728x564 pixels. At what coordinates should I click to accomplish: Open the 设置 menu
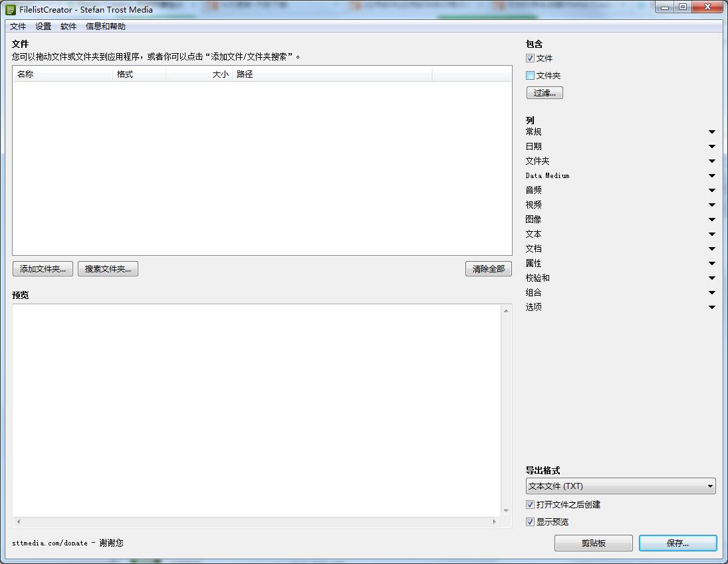(x=43, y=27)
